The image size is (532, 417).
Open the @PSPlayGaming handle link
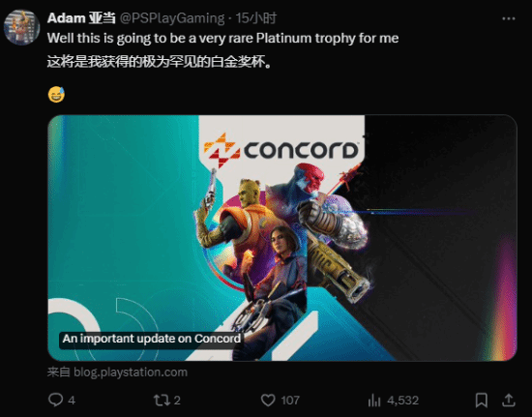point(172,18)
